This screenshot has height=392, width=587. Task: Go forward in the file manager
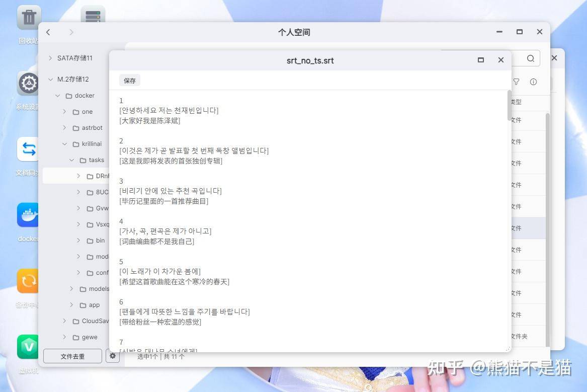tap(71, 32)
